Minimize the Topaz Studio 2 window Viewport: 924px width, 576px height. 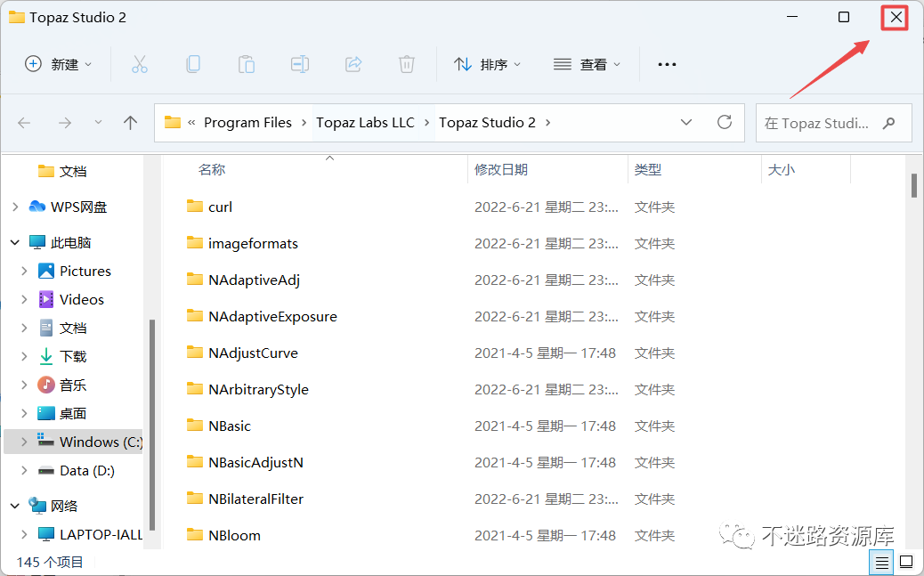pyautogui.click(x=792, y=17)
